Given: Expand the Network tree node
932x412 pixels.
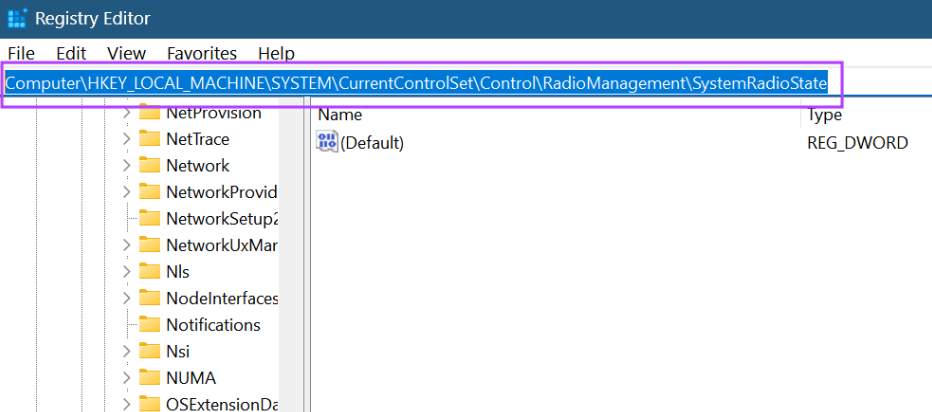Looking at the screenshot, I should pos(126,166).
